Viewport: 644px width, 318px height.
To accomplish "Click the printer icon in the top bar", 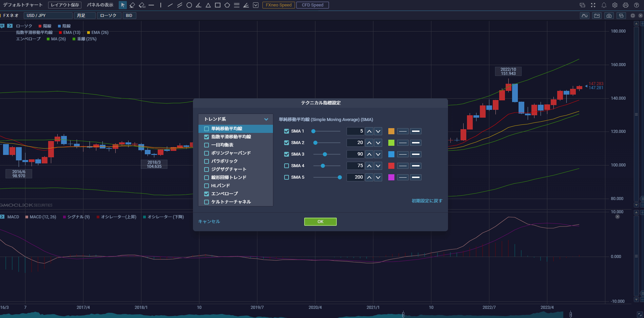I will 626,5.
